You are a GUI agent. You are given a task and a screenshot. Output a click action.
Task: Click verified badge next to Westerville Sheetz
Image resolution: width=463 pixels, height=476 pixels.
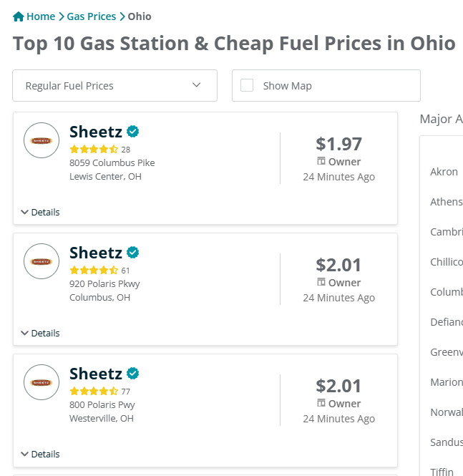(x=133, y=373)
